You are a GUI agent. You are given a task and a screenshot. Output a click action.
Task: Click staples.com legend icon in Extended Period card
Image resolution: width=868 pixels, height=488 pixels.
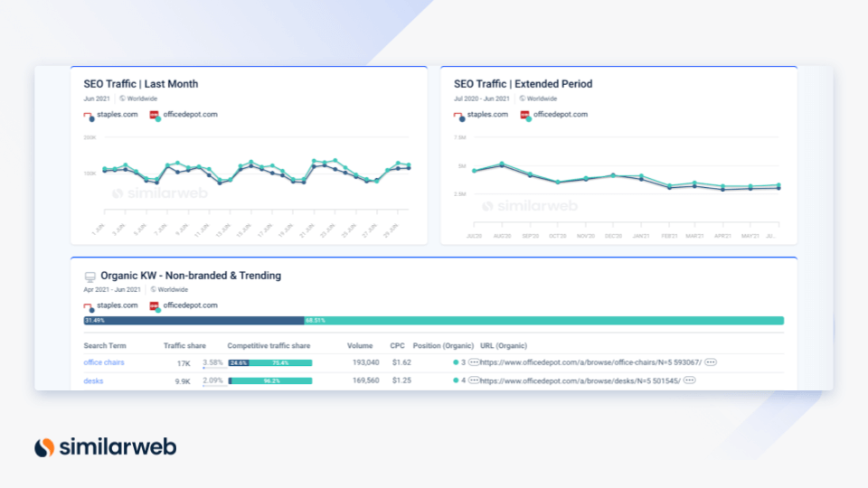[459, 116]
